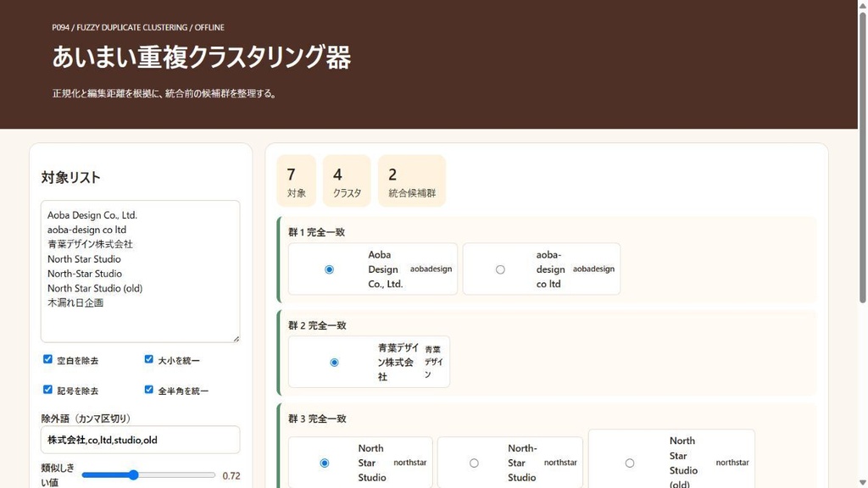868x488 pixels.
Task: Click textarea resize handle corner
Action: (236, 339)
